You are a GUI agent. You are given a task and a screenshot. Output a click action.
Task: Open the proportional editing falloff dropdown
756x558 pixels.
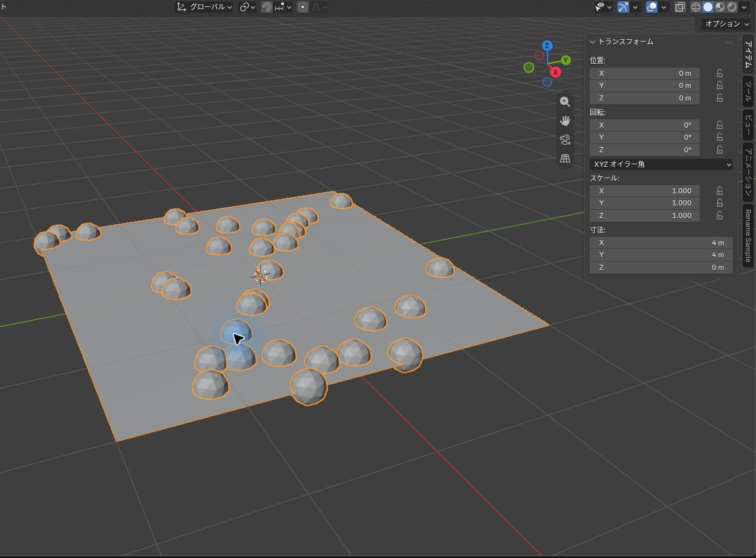tap(319, 7)
